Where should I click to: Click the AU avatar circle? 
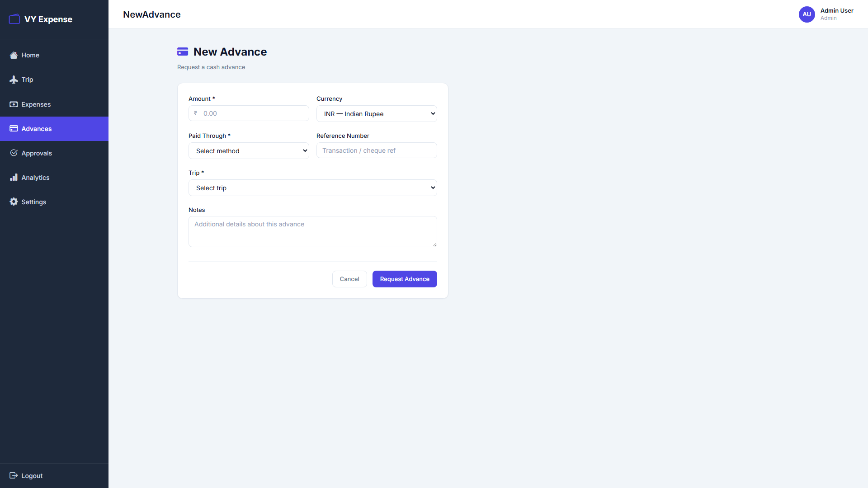coord(807,14)
